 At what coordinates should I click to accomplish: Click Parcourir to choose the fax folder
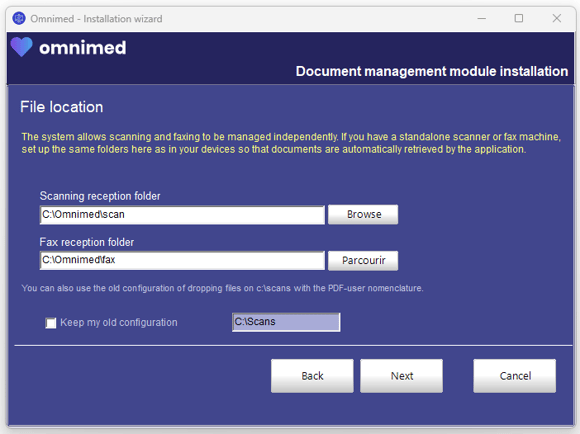click(363, 260)
